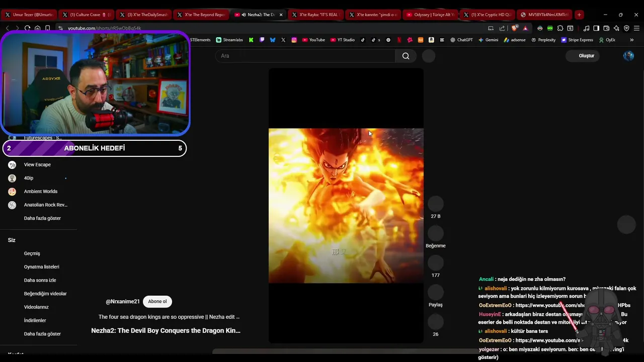Expand subscriptions with 'Daha fazla göster'
The width and height of the screenshot is (644, 362).
point(42,218)
